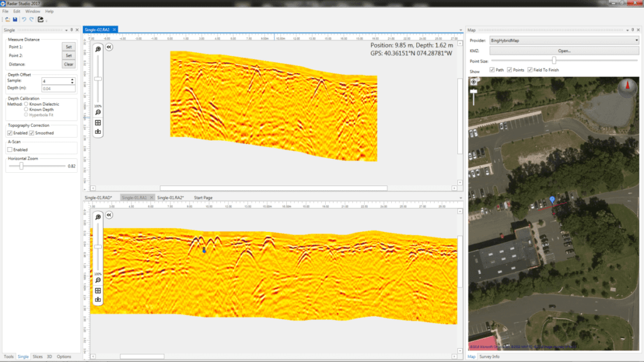Viewport: 644px width, 362px height.
Task: Adjust the Point Size slider handle
Action: click(554, 60)
